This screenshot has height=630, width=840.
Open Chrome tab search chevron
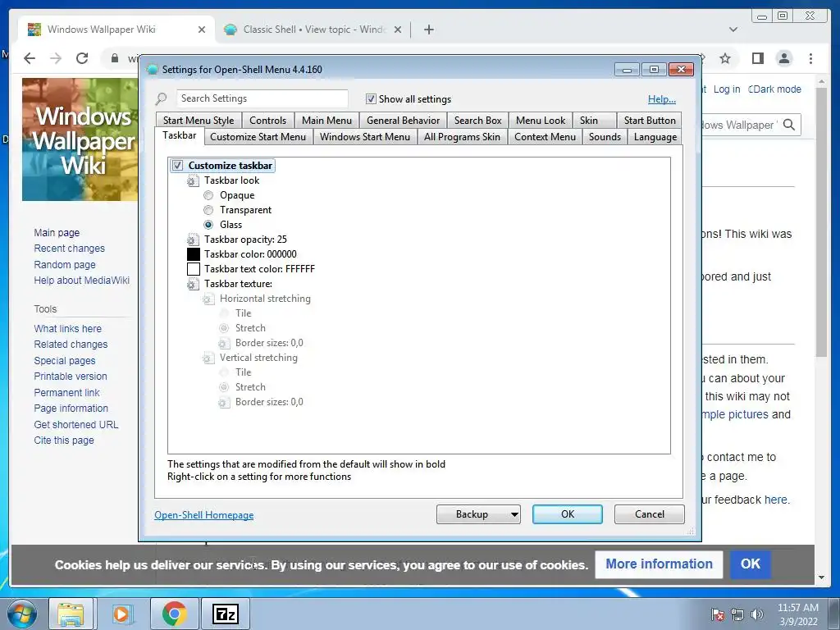click(733, 30)
